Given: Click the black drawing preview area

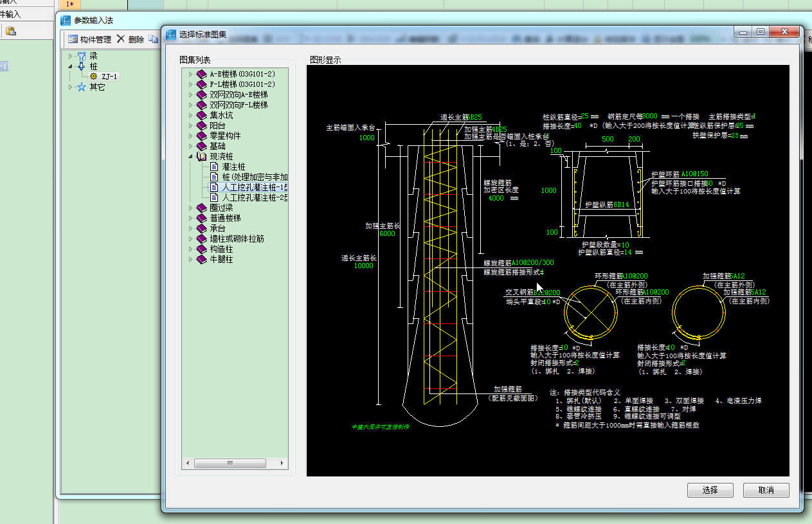Looking at the screenshot, I should tap(546, 270).
